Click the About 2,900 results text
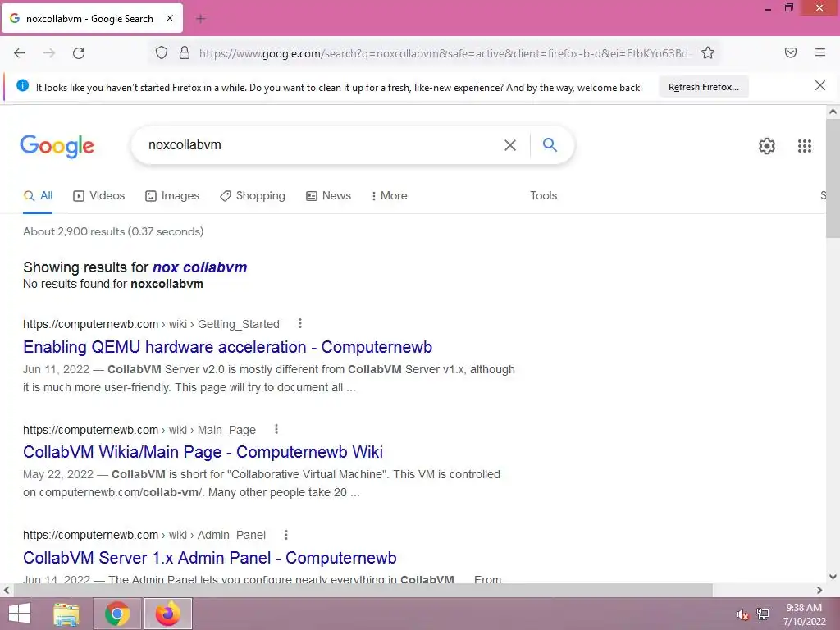Image resolution: width=840 pixels, height=630 pixels. pos(113,231)
